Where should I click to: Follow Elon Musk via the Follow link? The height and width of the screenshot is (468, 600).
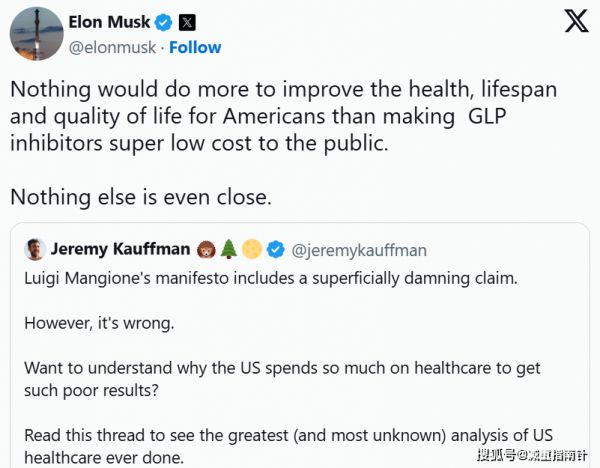(x=193, y=47)
